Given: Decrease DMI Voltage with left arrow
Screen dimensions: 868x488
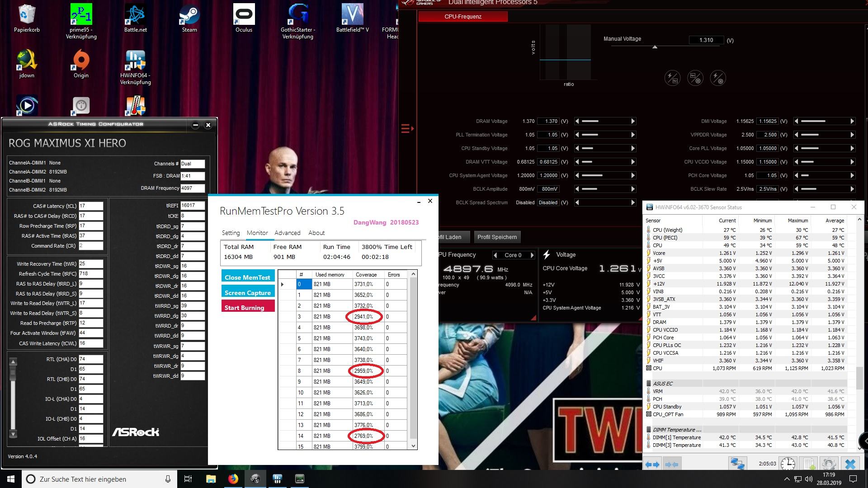Looking at the screenshot, I should pos(797,121).
